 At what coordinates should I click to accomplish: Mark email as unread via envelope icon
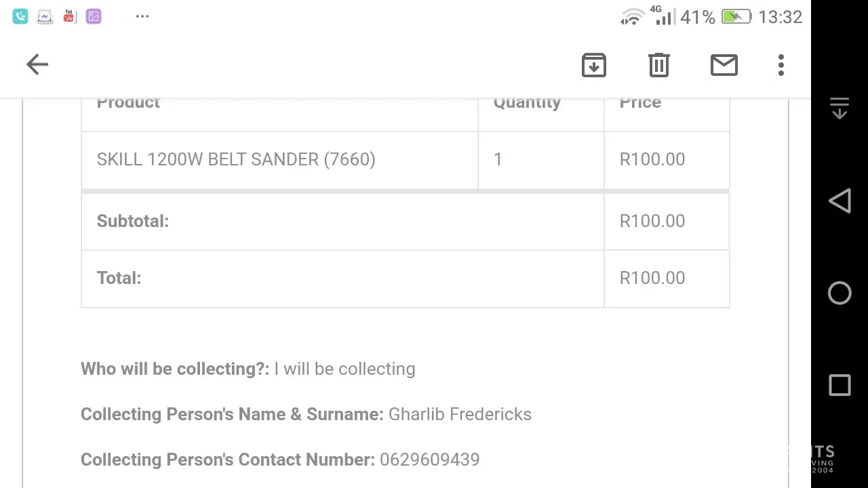click(724, 65)
